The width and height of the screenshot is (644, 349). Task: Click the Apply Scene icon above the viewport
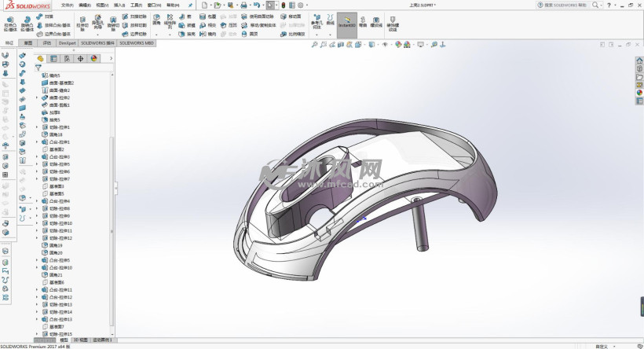pyautogui.click(x=407, y=44)
